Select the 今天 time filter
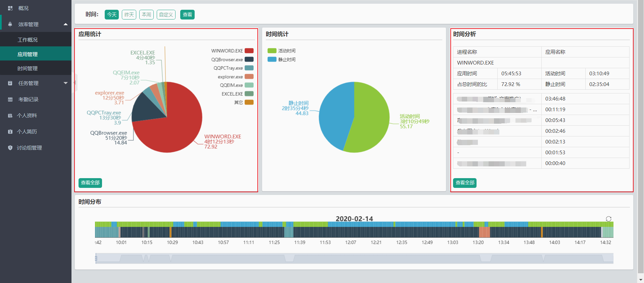The image size is (644, 283). [x=112, y=14]
